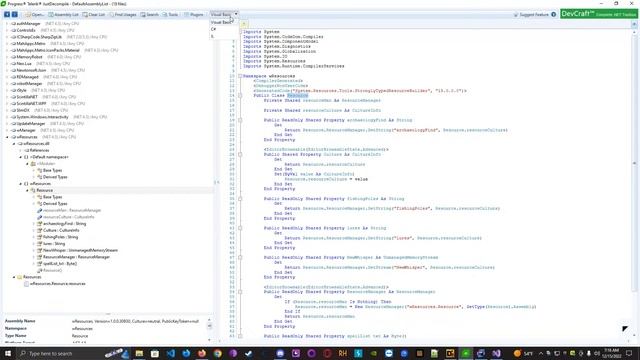Collapse the Resource class node

point(27,190)
